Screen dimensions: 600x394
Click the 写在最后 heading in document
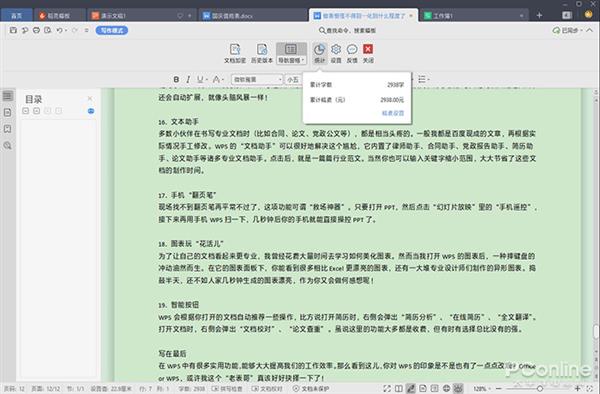click(x=172, y=354)
